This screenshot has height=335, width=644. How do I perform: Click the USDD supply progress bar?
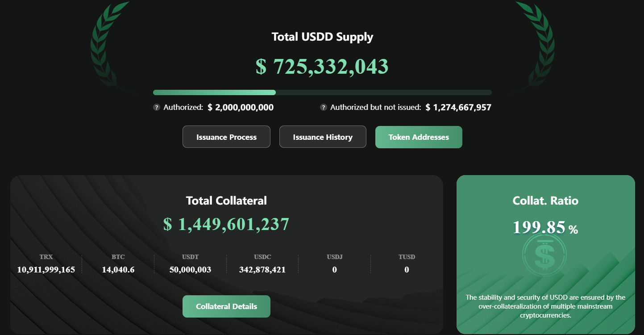pyautogui.click(x=322, y=92)
